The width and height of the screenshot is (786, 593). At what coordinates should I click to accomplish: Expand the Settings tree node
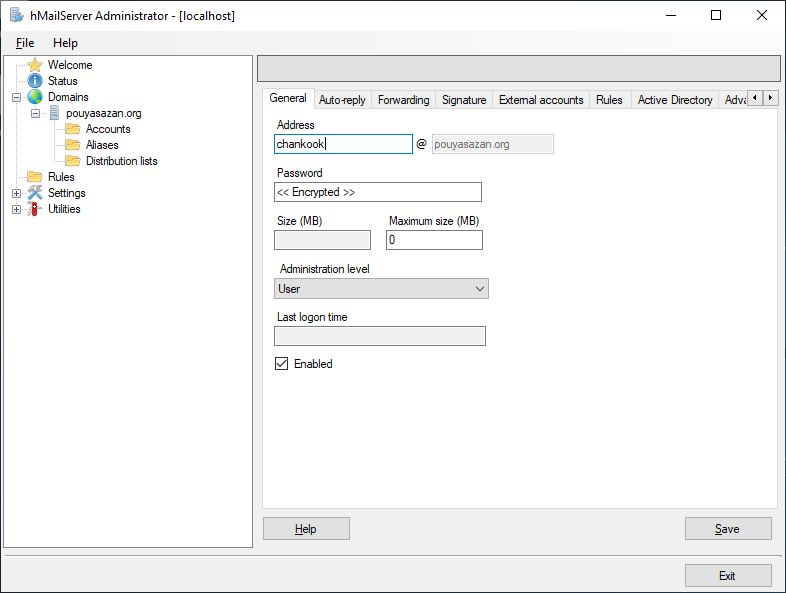(16, 193)
